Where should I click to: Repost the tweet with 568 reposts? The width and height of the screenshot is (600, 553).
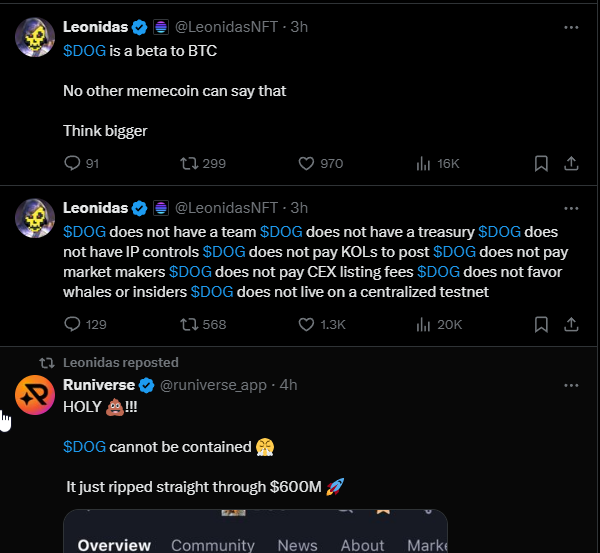(187, 324)
